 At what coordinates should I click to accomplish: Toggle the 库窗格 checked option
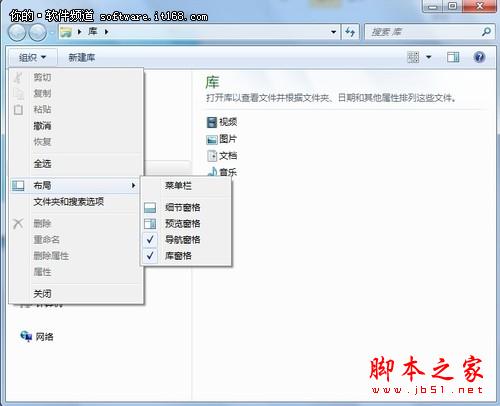click(187, 256)
